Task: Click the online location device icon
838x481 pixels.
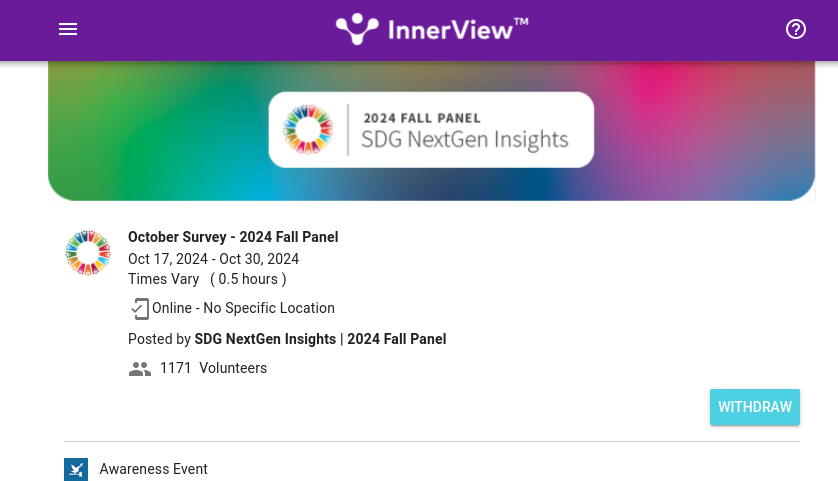Action: coord(140,309)
